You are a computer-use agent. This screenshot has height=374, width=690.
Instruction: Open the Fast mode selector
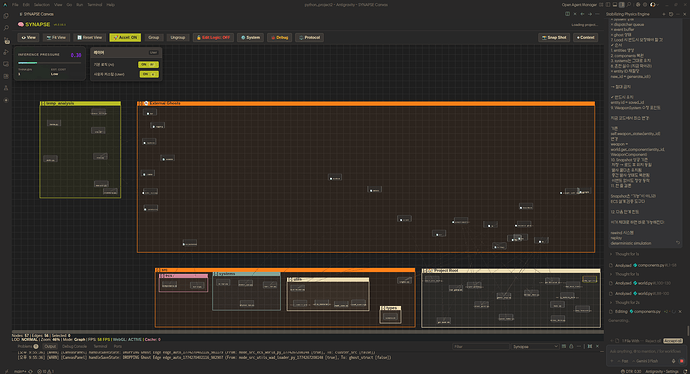click(x=622, y=361)
